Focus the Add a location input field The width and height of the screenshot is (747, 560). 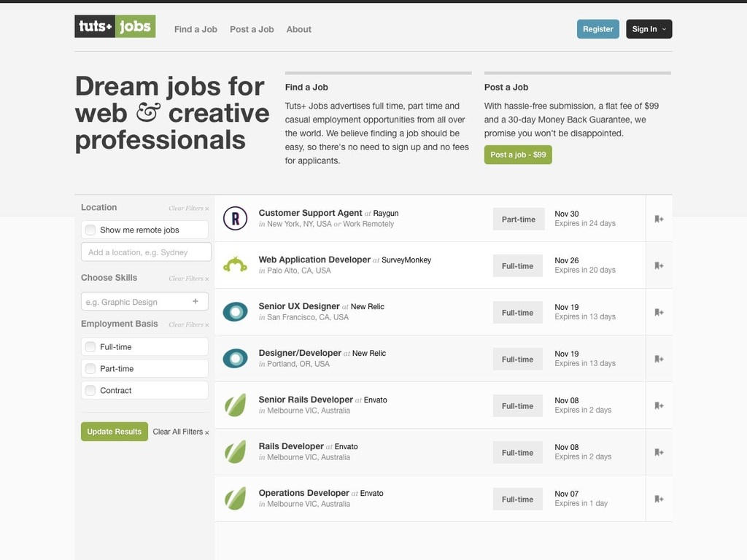pyautogui.click(x=146, y=252)
